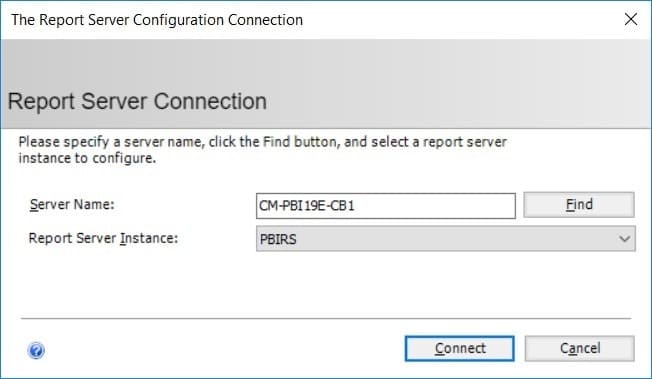Choose the PBIRS value shown in the dropdown
Viewport: 652px width, 379px height.
point(278,239)
